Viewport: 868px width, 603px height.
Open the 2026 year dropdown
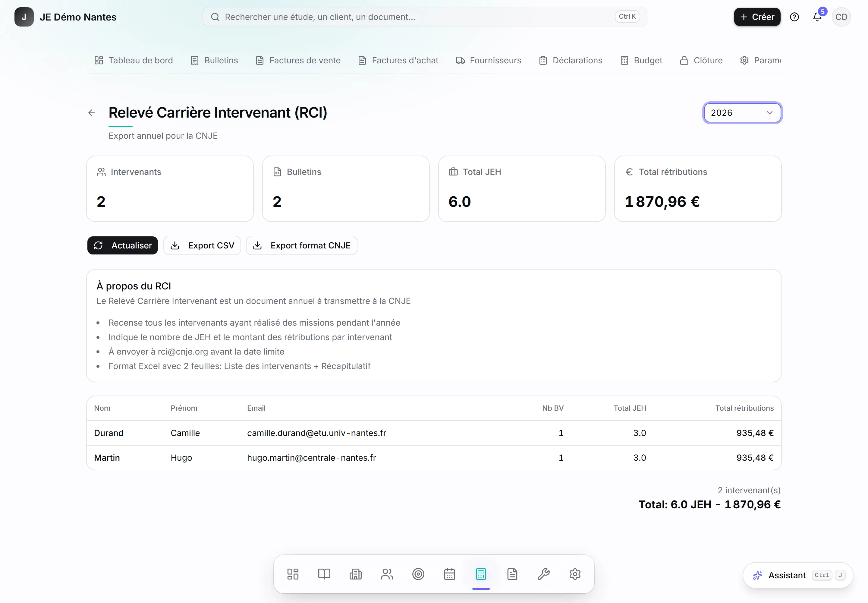pyautogui.click(x=742, y=112)
